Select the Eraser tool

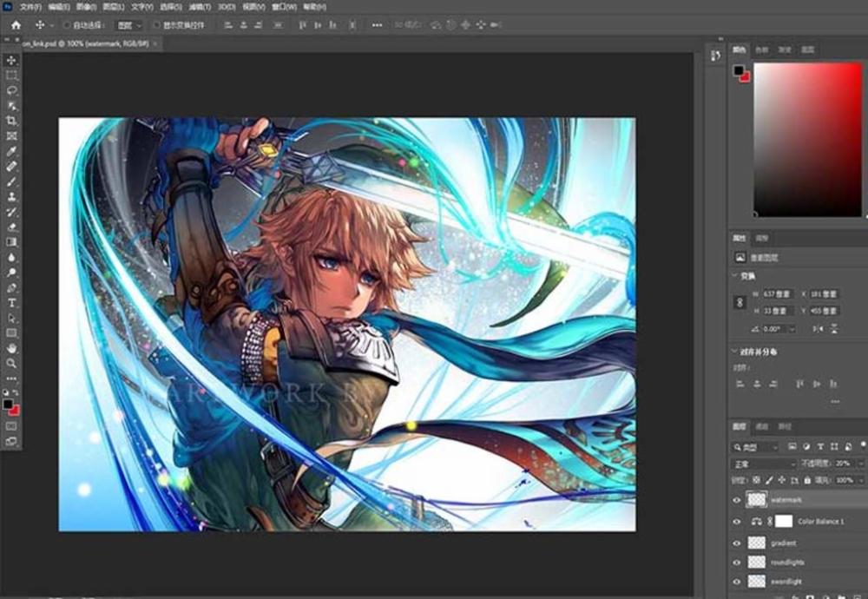pyautogui.click(x=12, y=227)
